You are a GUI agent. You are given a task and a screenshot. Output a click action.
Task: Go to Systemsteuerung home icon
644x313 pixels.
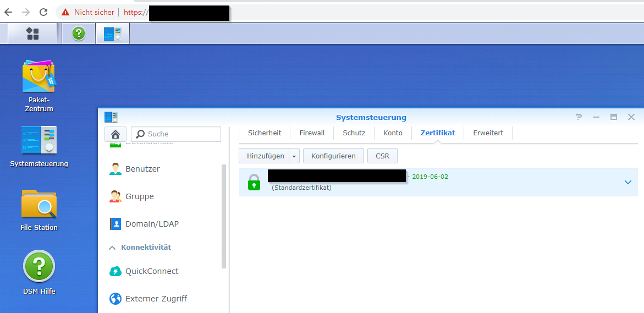pyautogui.click(x=115, y=134)
